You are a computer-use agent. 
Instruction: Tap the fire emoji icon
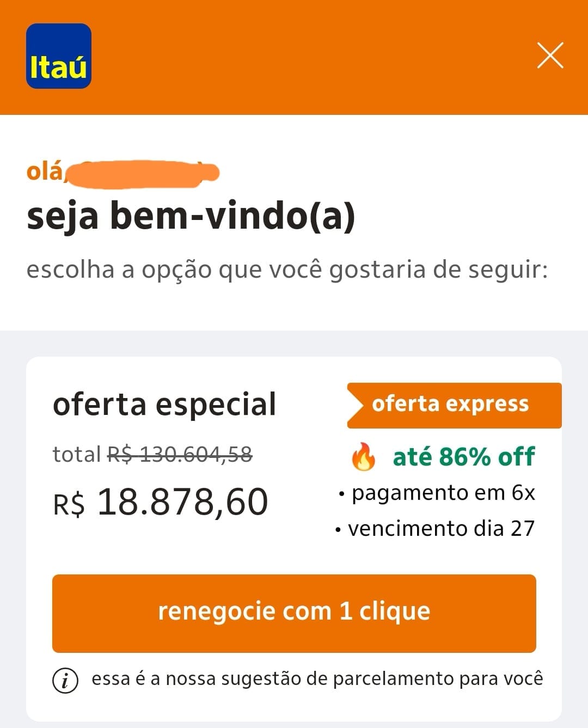coord(364,456)
